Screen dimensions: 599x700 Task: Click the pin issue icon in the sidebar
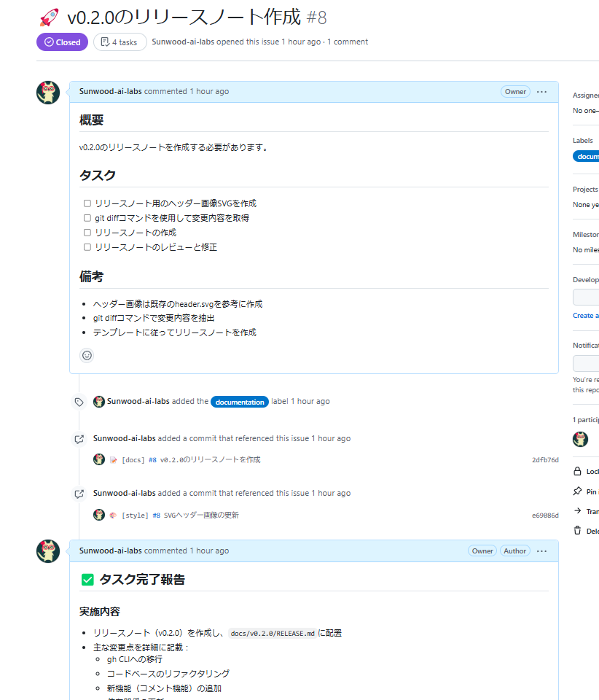[578, 491]
